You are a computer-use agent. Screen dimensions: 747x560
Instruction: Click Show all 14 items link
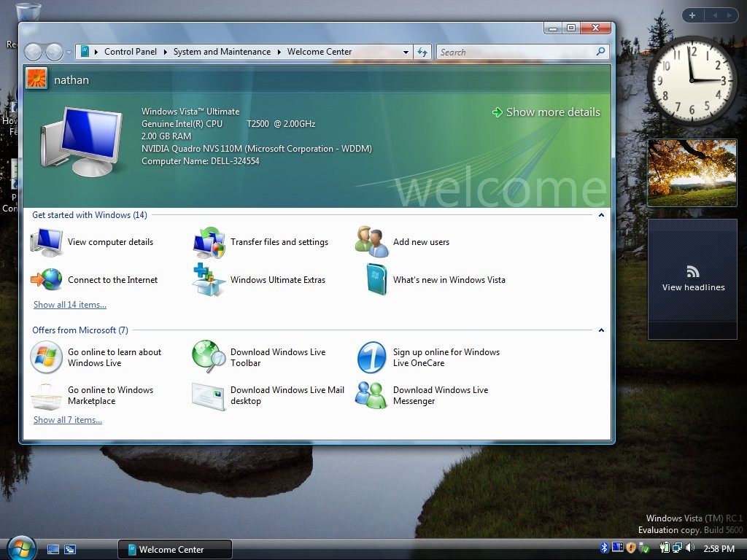click(69, 304)
